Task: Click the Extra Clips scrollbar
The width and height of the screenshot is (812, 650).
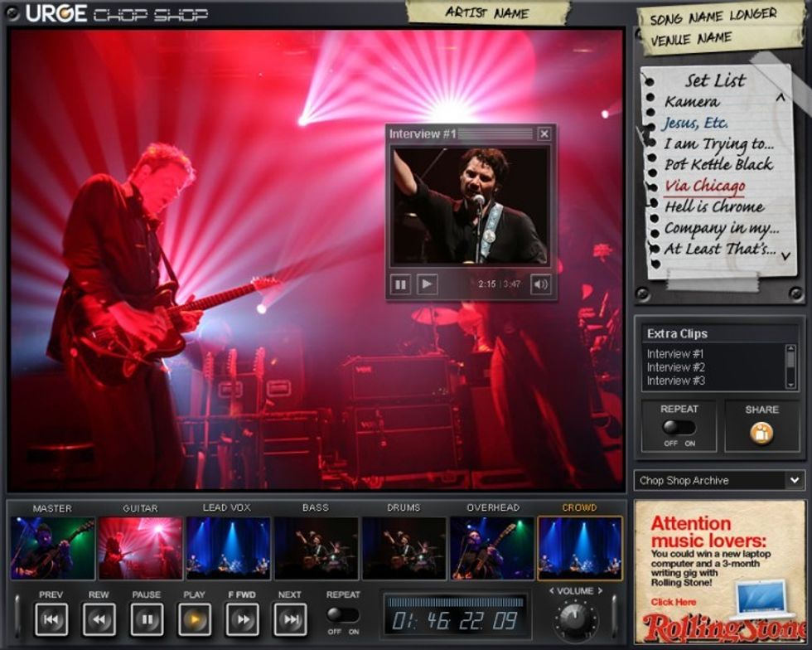Action: (x=790, y=366)
